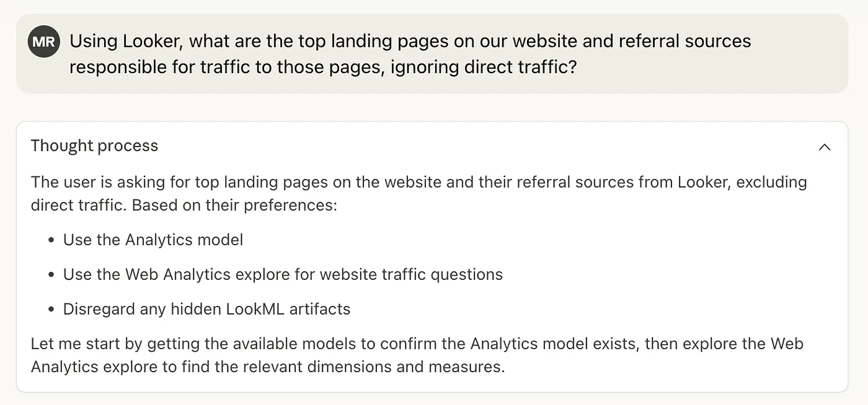868x405 pixels.
Task: Click the 'Disregard any hidden LookML artifacts' bullet
Action: pyautogui.click(x=206, y=309)
